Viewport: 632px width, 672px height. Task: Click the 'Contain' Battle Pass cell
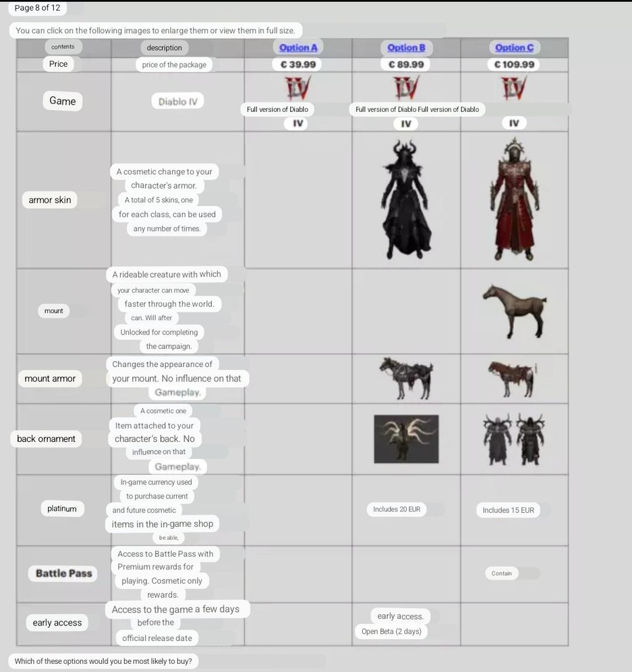(x=502, y=573)
